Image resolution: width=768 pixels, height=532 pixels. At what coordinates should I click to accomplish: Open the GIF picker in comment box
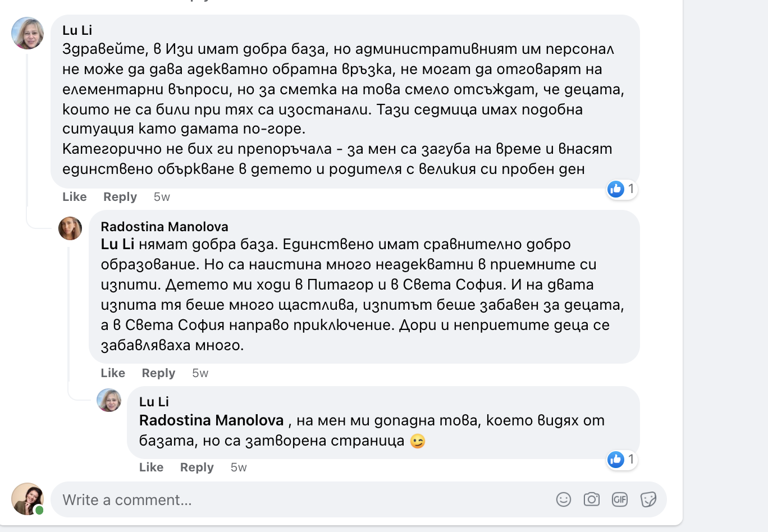tap(619, 499)
